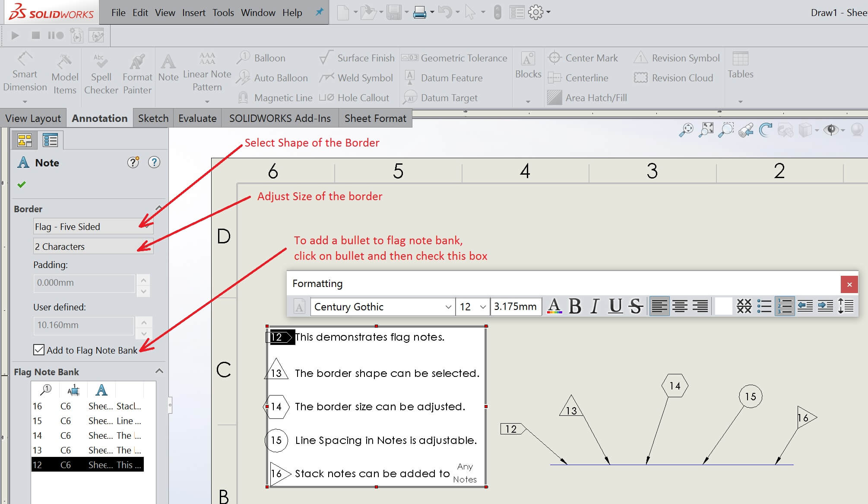
Task: Click the white color swatch in Formatting
Action: coord(723,306)
